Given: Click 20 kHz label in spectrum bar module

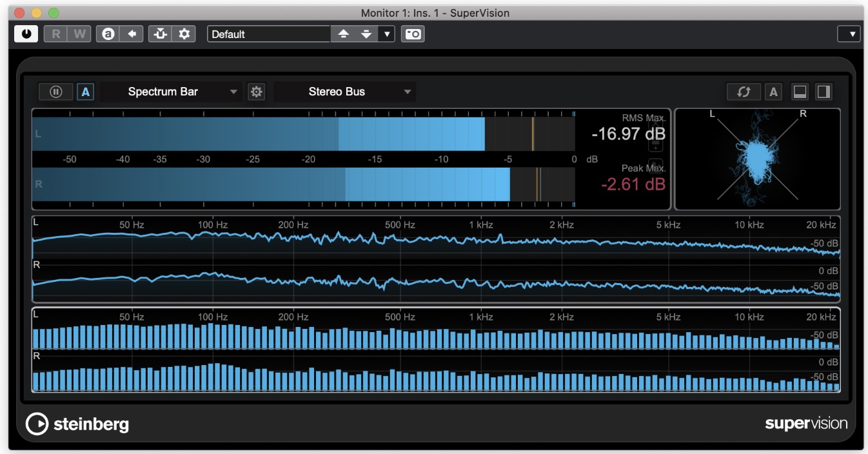Looking at the screenshot, I should pos(821,317).
